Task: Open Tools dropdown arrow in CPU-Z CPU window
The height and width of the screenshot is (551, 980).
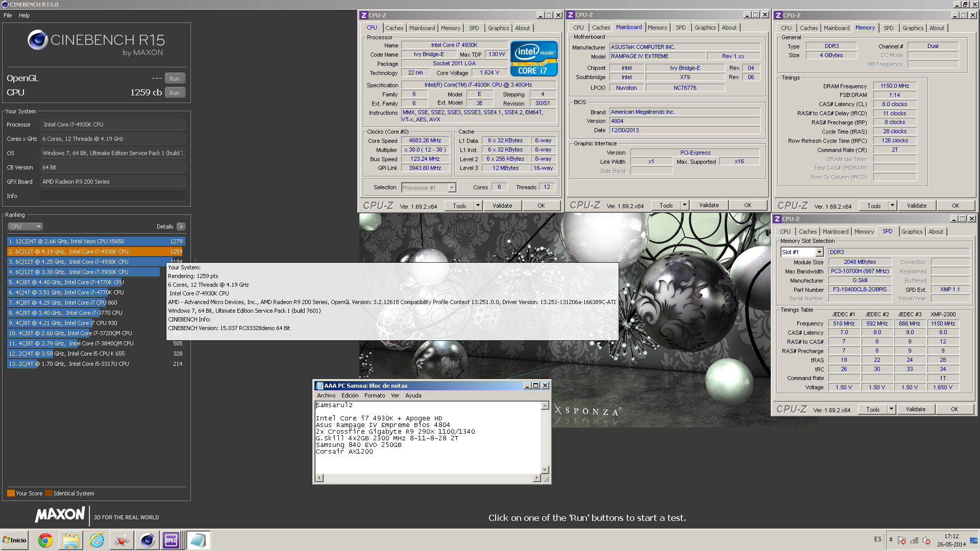Action: pos(478,206)
